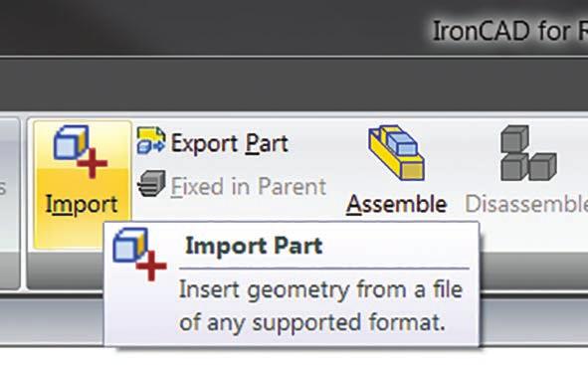Click the highlighted yellow Import button background
Image resolution: width=588 pixels, height=365 pixels.
click(83, 184)
